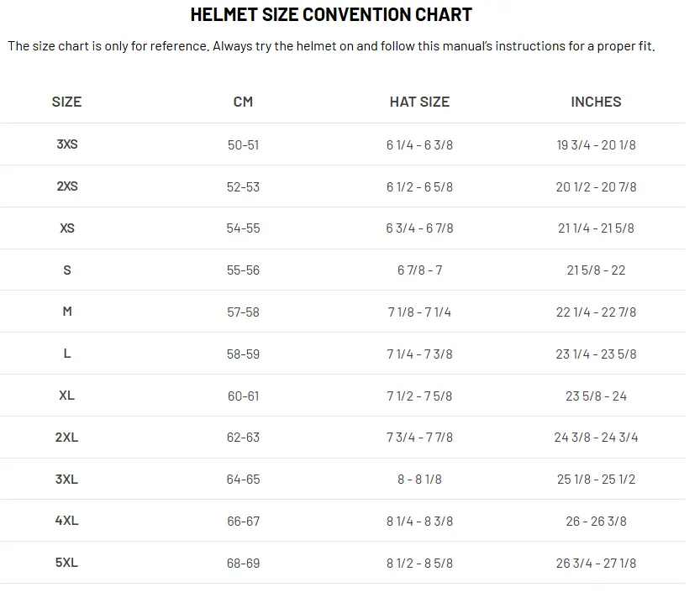This screenshot has height=603, width=700.
Task: Click the size chart reference note text
Action: 331,46
